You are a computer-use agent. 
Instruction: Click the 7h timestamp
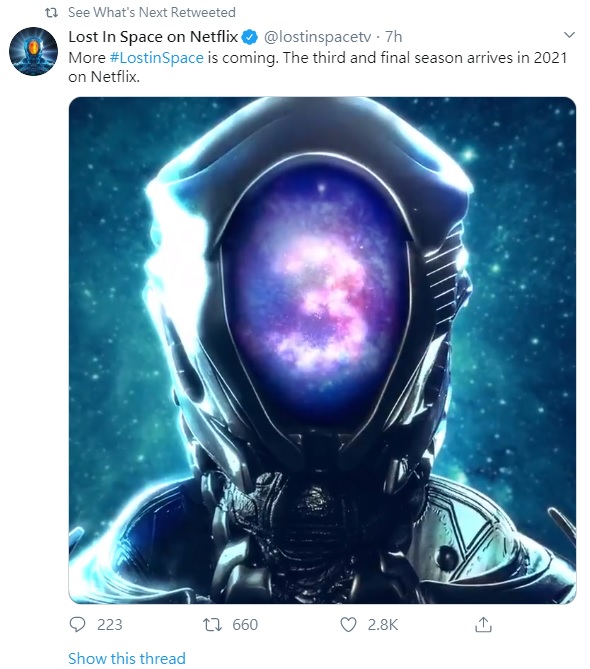(393, 37)
